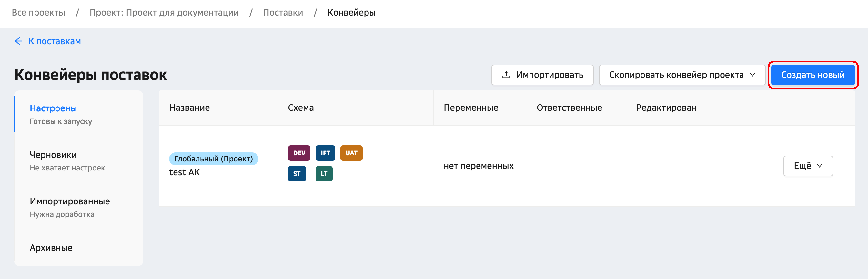Select the Импортированные tab
The width and height of the screenshot is (868, 279).
70,201
